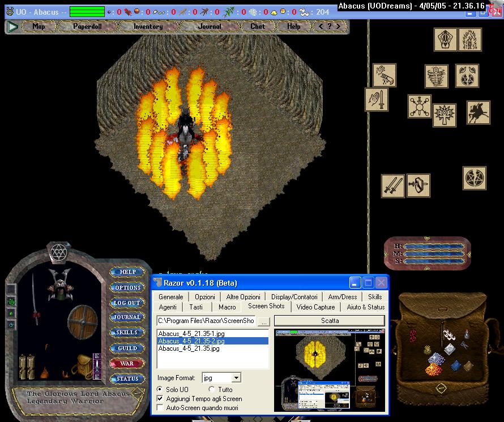Select the Solo UO radio button
This screenshot has width=504, height=422.
(x=160, y=389)
